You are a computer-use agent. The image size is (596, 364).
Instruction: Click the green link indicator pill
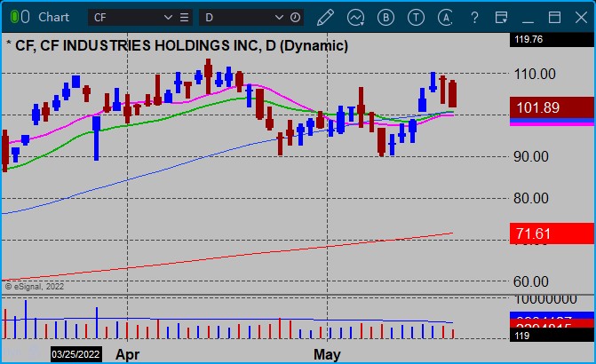(14, 17)
